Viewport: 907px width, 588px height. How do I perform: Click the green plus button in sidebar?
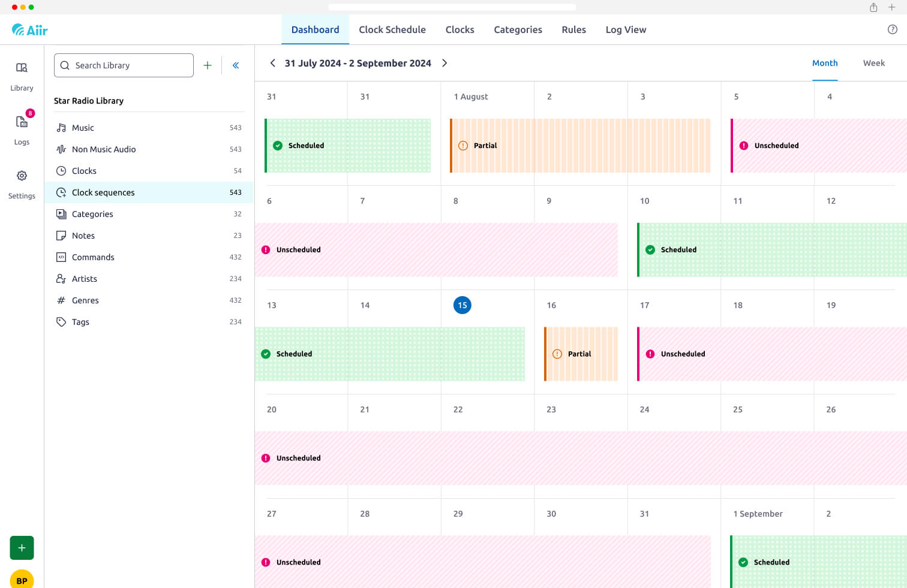pyautogui.click(x=22, y=548)
